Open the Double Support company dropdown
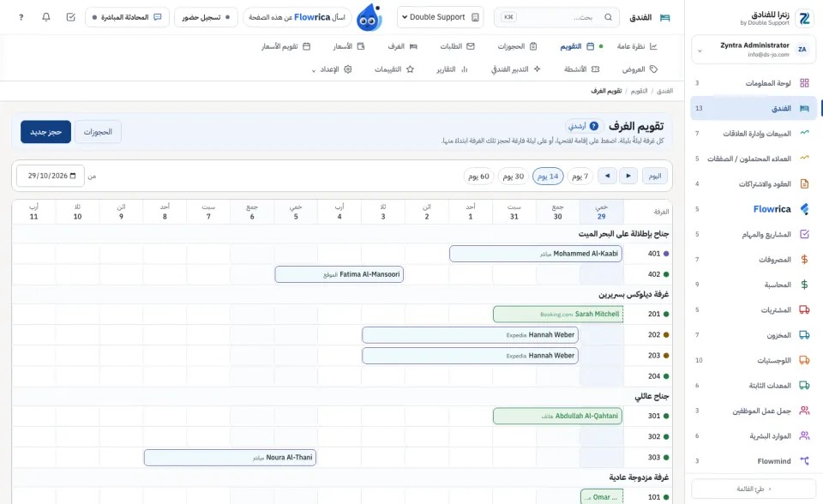823x504 pixels. tap(441, 17)
